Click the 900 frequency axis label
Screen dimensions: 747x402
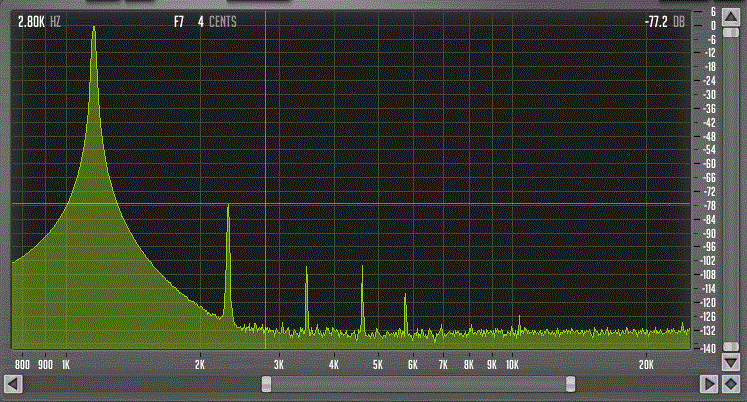point(45,365)
